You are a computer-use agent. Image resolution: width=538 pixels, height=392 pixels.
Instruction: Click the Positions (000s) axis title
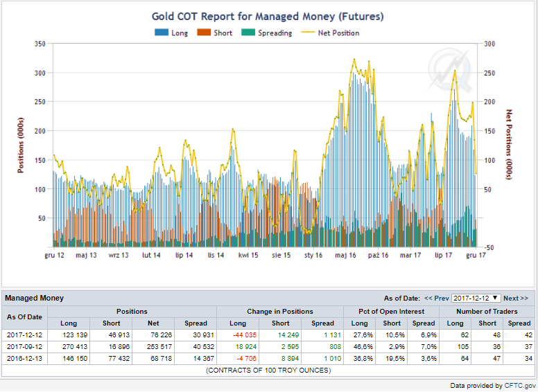click(21, 145)
